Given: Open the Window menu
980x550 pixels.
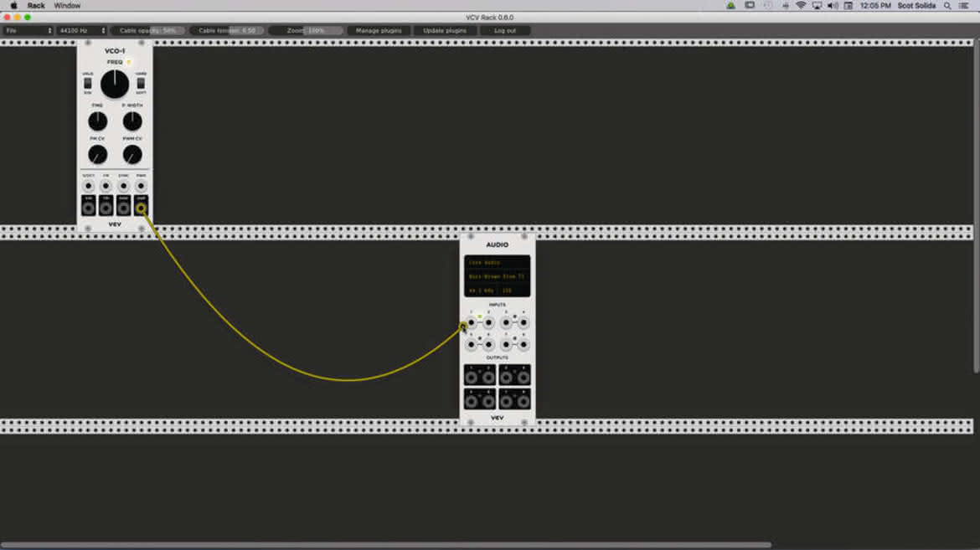Looking at the screenshot, I should point(67,6).
